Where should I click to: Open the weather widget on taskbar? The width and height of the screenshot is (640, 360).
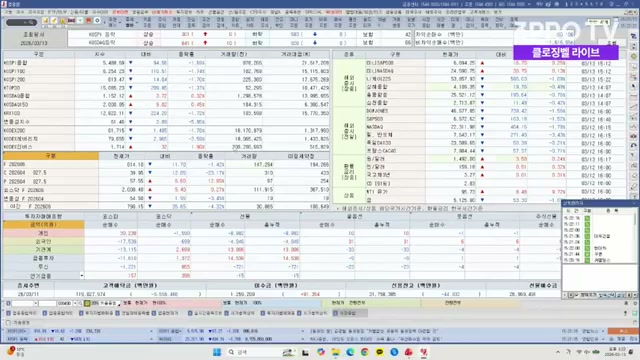(16, 352)
